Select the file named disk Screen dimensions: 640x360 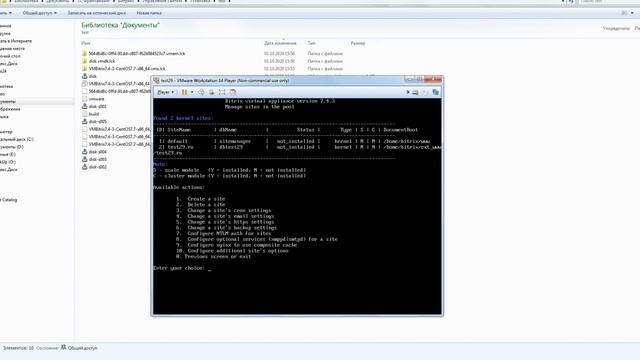click(x=89, y=76)
